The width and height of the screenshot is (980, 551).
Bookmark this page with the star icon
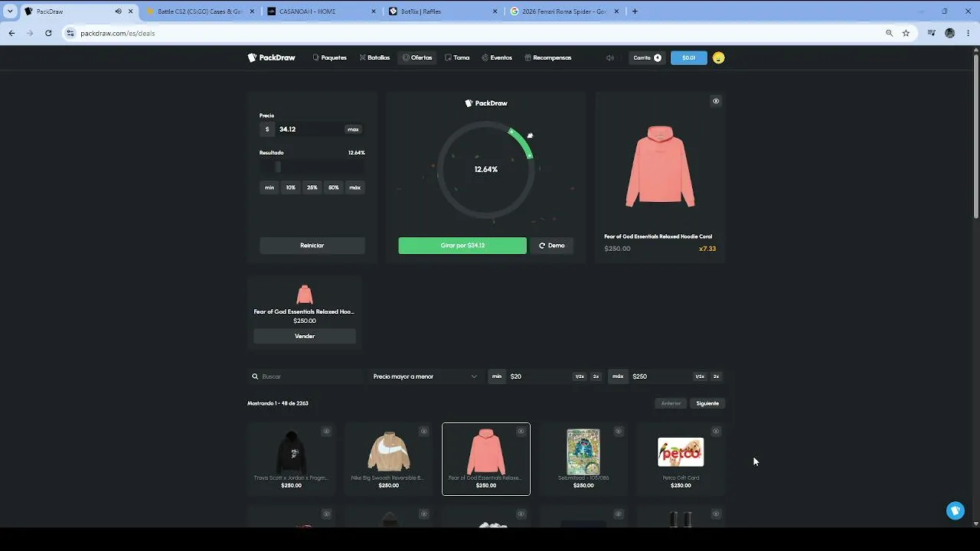(906, 33)
